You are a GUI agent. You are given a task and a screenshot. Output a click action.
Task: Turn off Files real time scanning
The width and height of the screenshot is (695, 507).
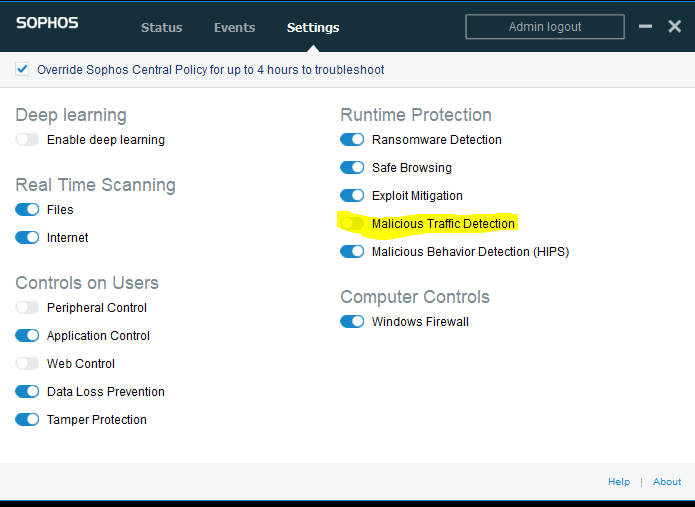pos(27,210)
